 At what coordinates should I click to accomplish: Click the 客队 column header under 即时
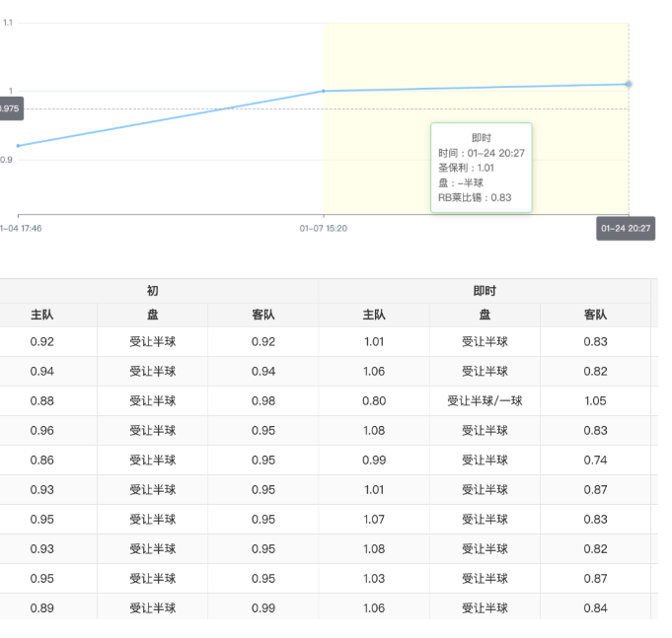[x=595, y=315]
